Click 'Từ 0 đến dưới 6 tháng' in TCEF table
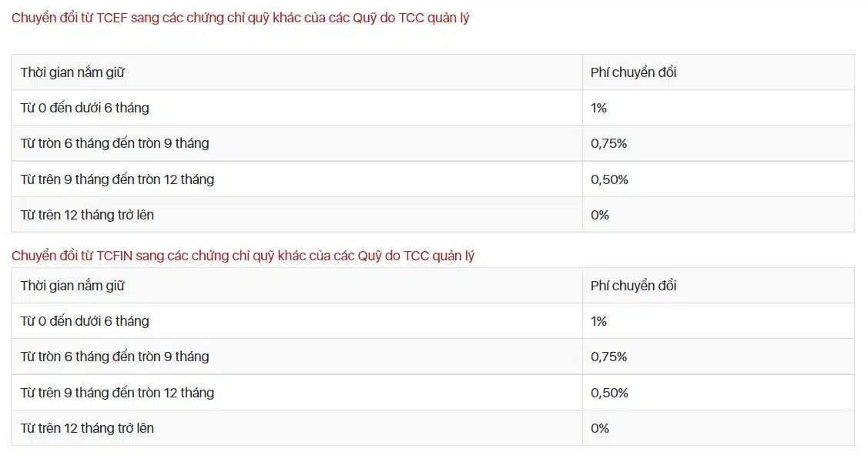The width and height of the screenshot is (868, 459). click(85, 108)
